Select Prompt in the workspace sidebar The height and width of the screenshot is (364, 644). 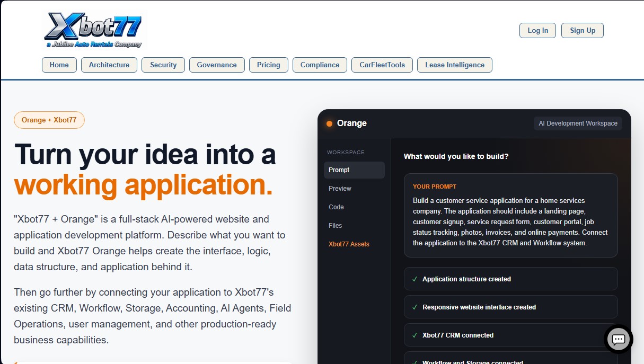tap(354, 170)
